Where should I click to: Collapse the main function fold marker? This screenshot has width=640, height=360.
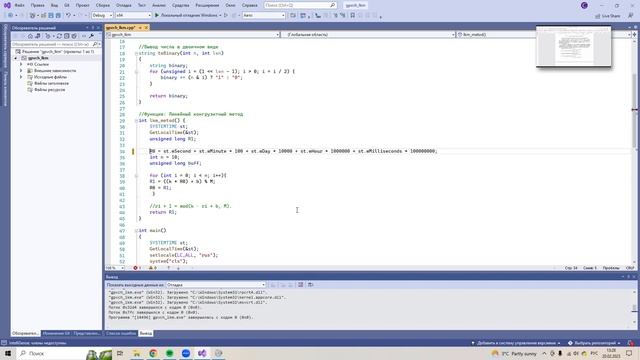tap(136, 231)
